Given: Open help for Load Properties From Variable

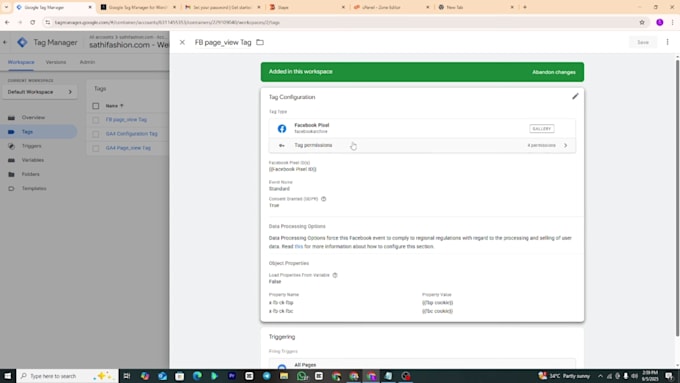Looking at the screenshot, I should click(335, 275).
